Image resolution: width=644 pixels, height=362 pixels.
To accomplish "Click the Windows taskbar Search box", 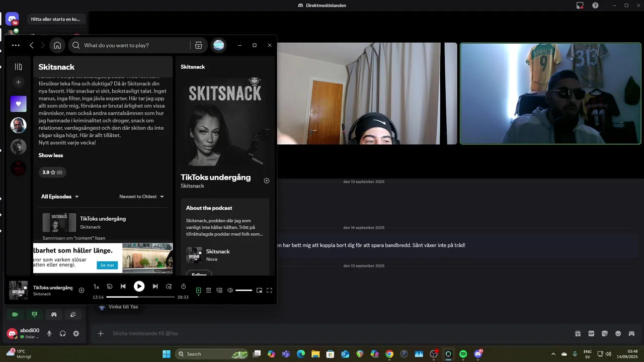I will pos(213,354).
